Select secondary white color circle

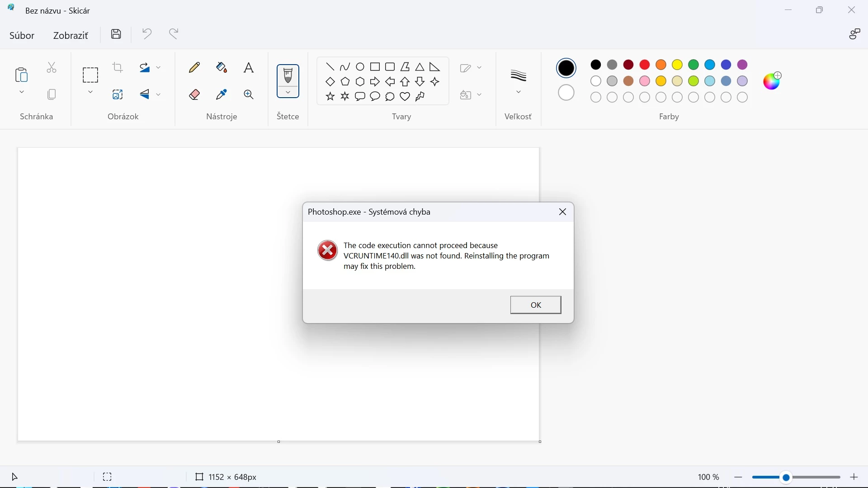[566, 93]
